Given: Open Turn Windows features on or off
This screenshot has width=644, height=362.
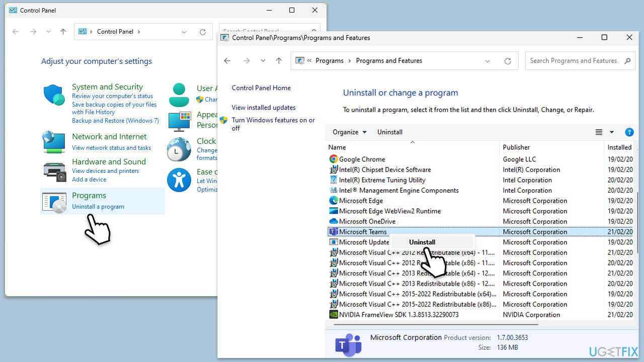Looking at the screenshot, I should point(273,124).
